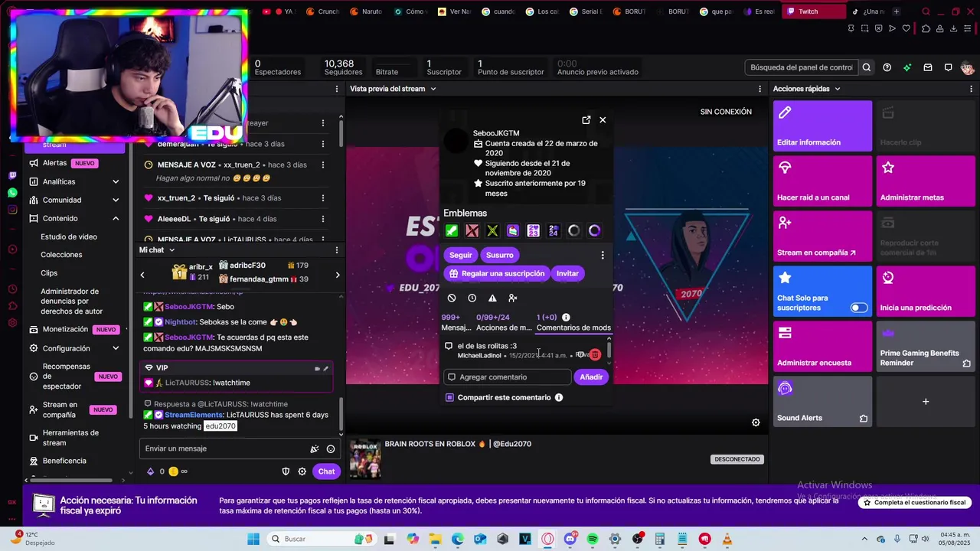Open Mi chat panel three-dot menu
980x551 pixels.
(x=337, y=250)
